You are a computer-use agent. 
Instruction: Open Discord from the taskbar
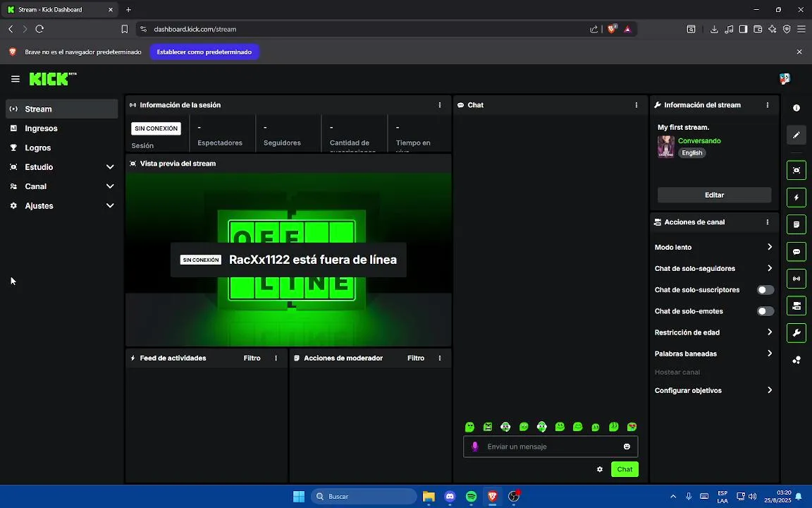coord(450,496)
